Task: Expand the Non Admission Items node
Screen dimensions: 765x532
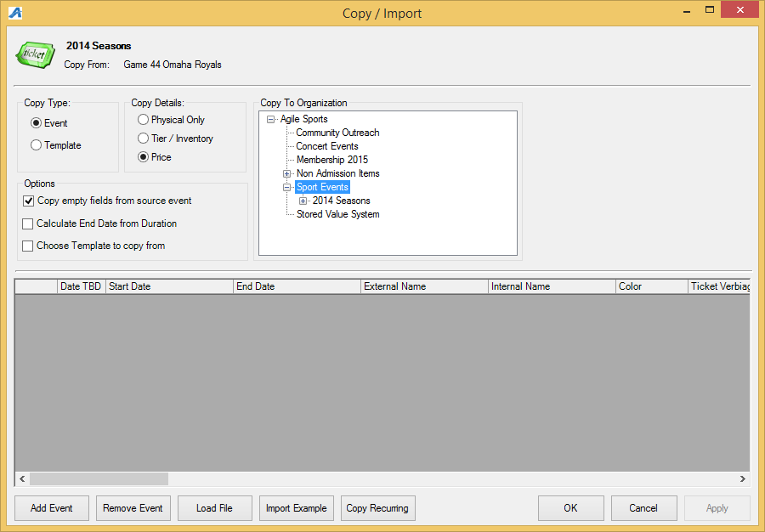Action: pos(287,173)
